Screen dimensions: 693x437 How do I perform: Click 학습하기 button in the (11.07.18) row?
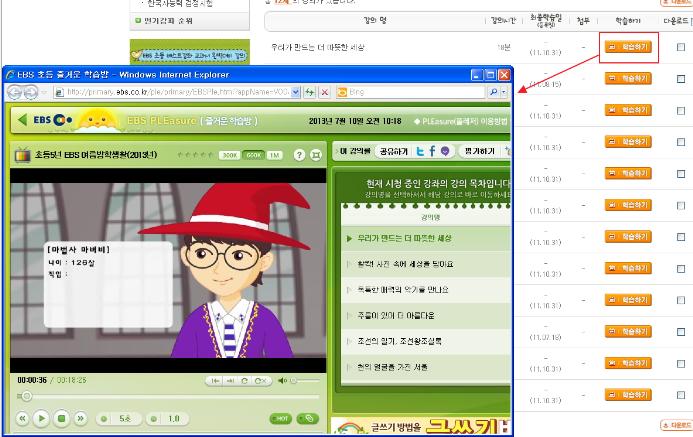click(x=628, y=331)
